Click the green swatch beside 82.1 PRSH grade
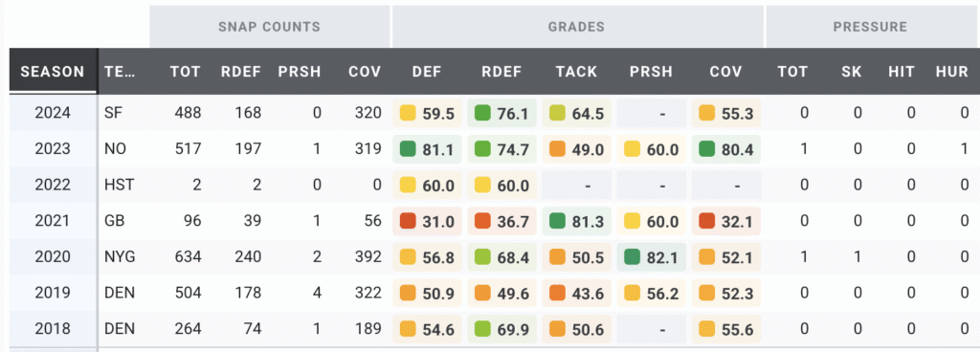The width and height of the screenshot is (980, 352). pyautogui.click(x=632, y=257)
